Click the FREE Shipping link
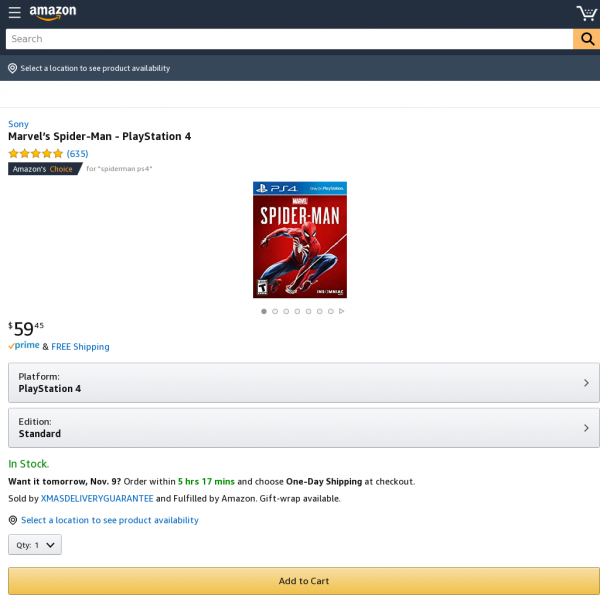The height and width of the screenshot is (600, 600). [80, 347]
